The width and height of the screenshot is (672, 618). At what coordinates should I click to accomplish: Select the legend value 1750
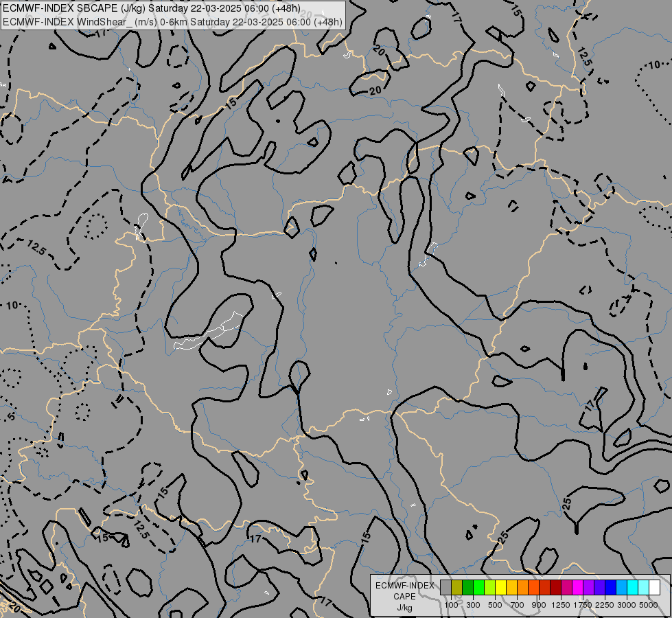(x=583, y=605)
